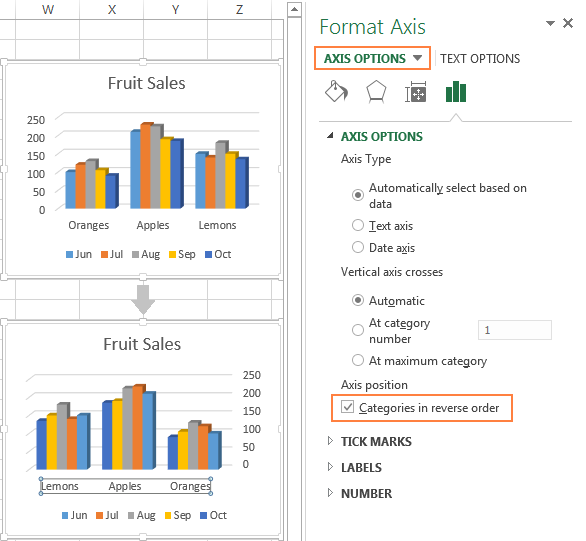Select Aug legend entry in top chart
Viewport: 586px width, 541px height.
pos(146,254)
